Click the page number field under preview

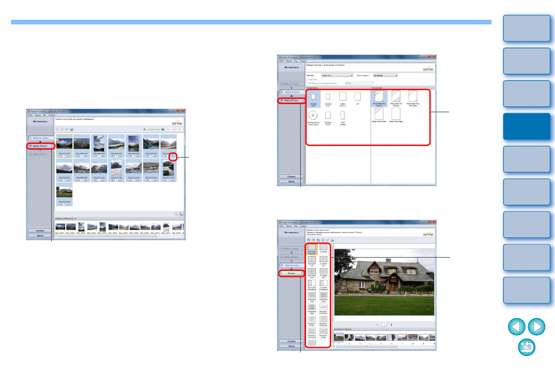point(384,325)
